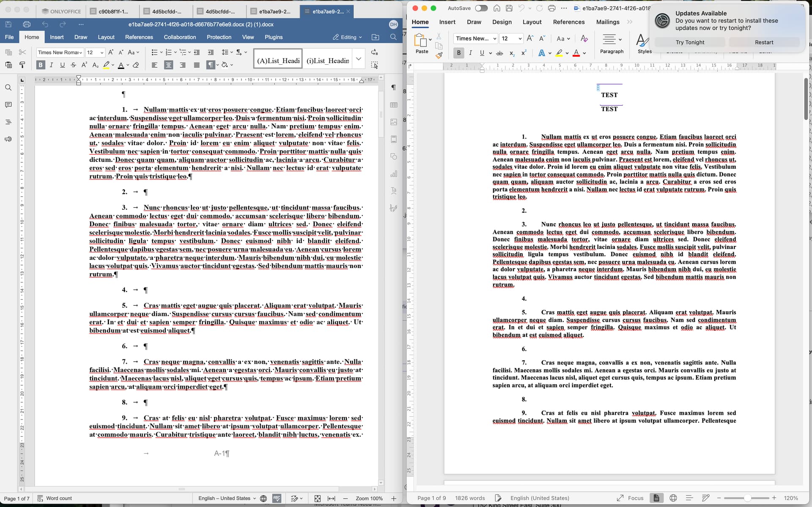Apply subscript in the Word ribbon
812x507 pixels.
512,53
